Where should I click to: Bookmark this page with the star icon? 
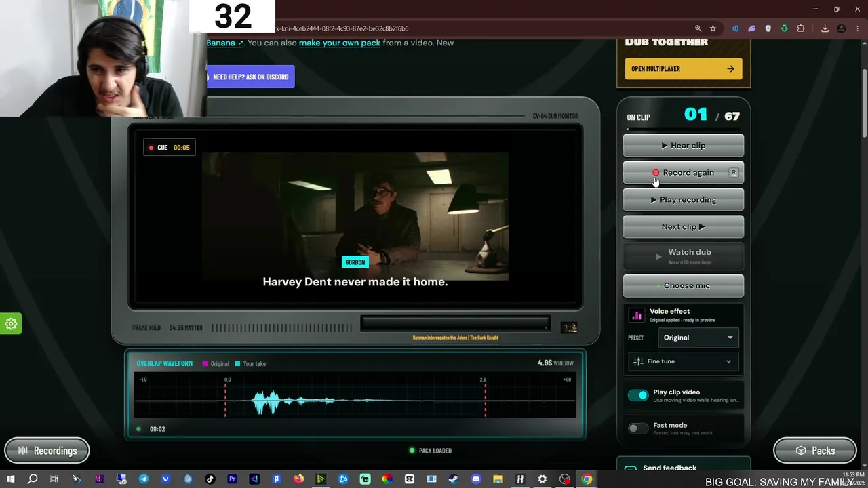713,28
